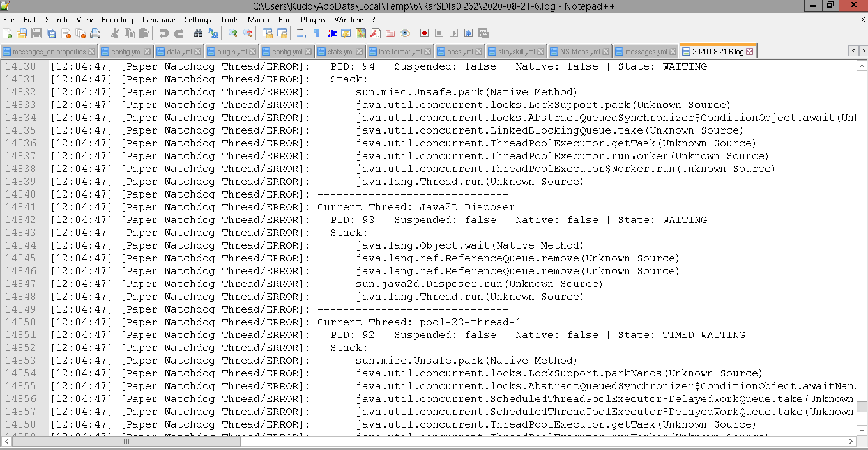Click the Zoom In toolbar icon

coord(233,33)
